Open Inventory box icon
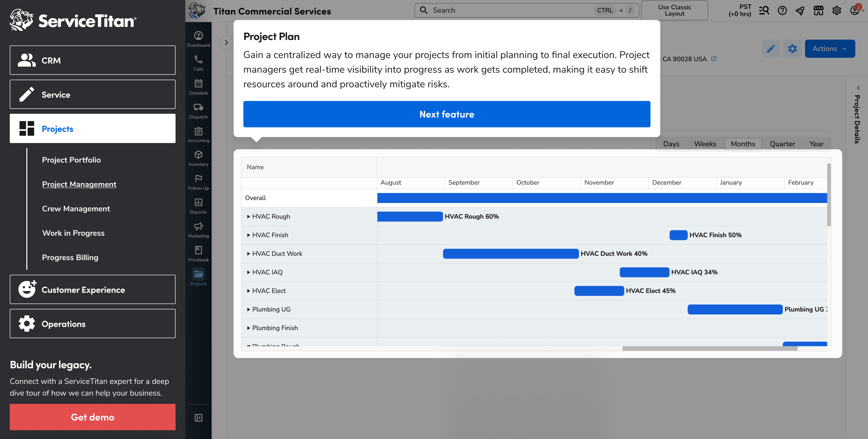This screenshot has width=868, height=439. pyautogui.click(x=198, y=158)
